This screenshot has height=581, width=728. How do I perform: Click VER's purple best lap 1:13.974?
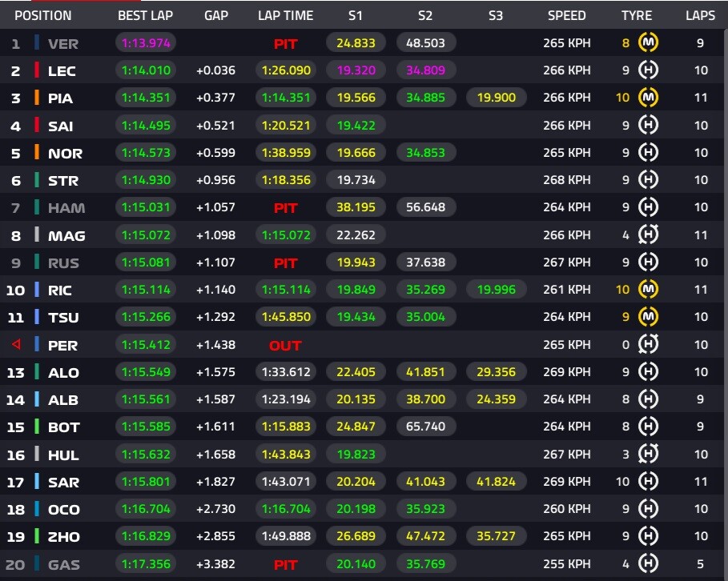[146, 43]
